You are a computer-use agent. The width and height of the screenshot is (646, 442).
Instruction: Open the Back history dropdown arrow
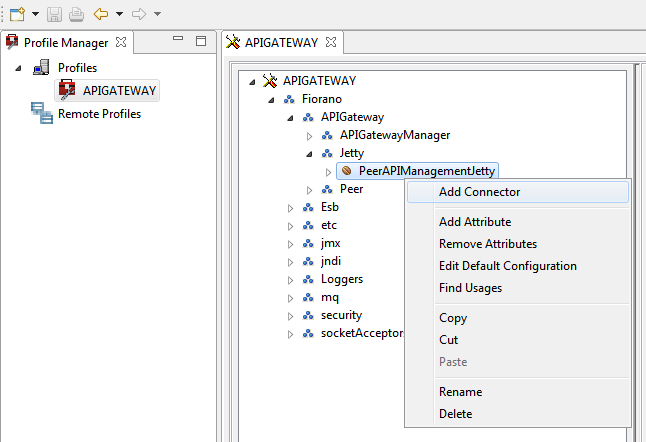click(119, 14)
